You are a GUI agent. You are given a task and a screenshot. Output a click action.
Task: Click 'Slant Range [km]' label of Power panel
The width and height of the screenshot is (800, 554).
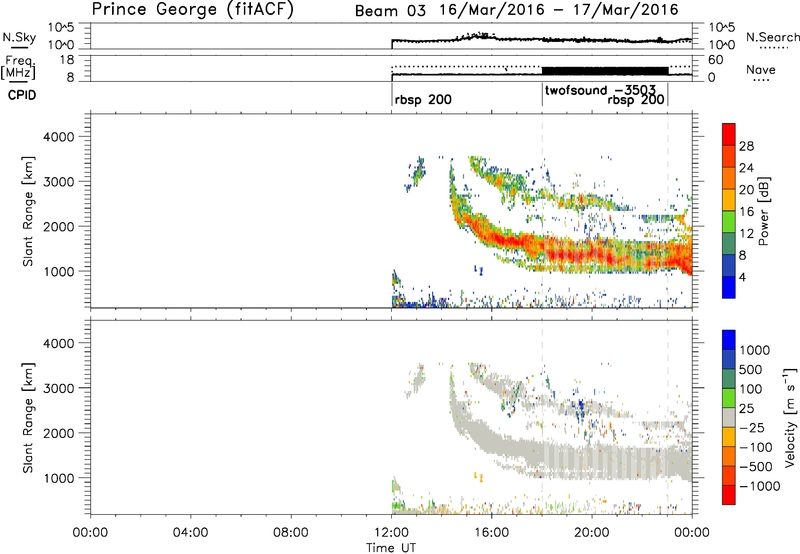coord(28,212)
